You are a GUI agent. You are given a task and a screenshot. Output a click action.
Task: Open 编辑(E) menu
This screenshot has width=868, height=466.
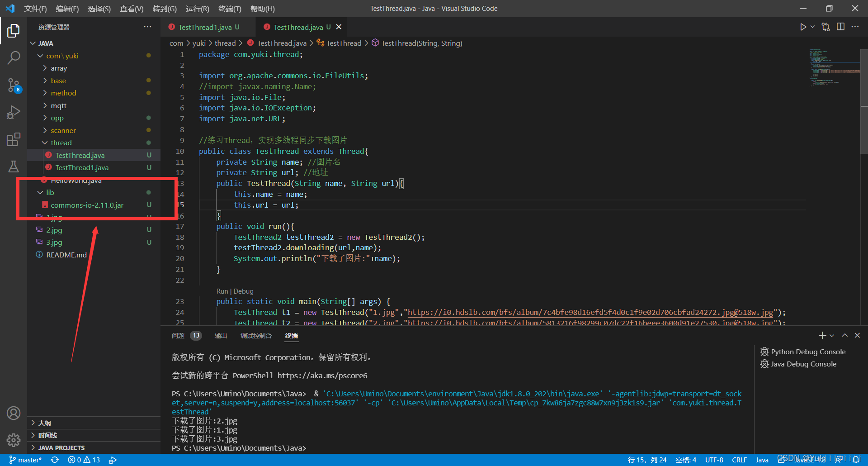click(67, 9)
